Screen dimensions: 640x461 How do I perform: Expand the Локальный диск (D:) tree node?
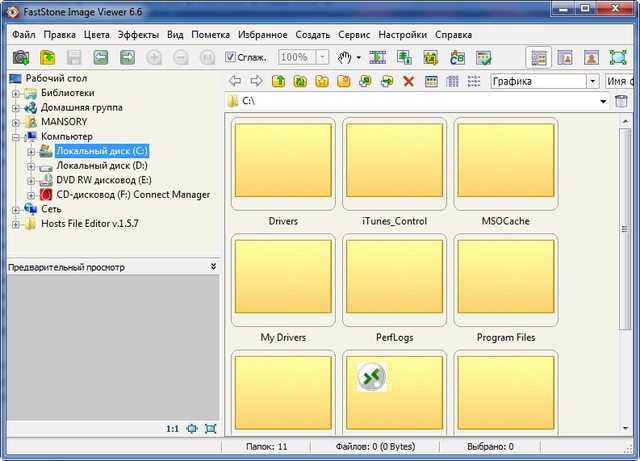point(31,166)
